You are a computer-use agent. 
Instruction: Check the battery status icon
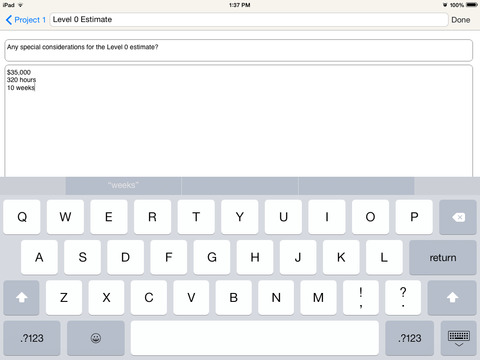point(472,5)
